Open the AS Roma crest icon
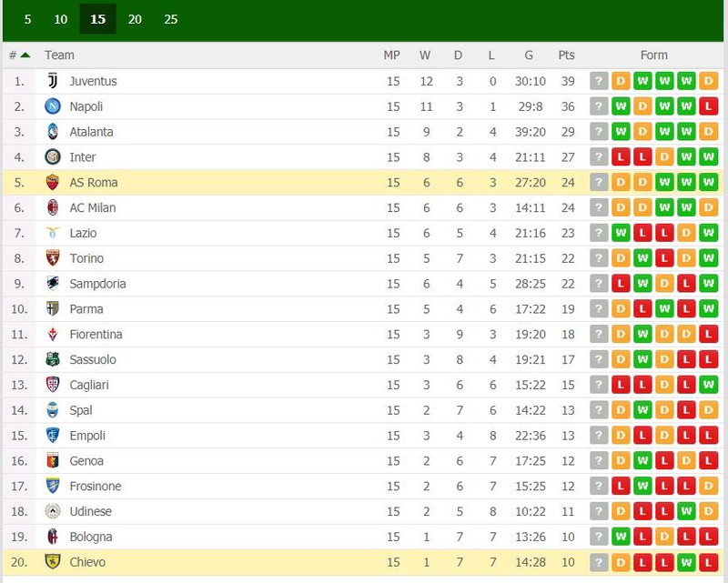The image size is (728, 583). [x=53, y=183]
